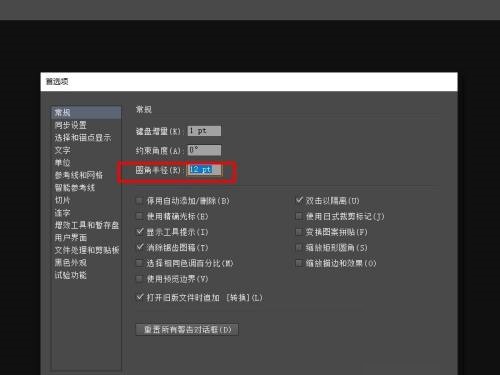Viewport: 500px width, 375px height.
Task: Select 同步设置 in the preferences list
Action: pyautogui.click(x=71, y=125)
